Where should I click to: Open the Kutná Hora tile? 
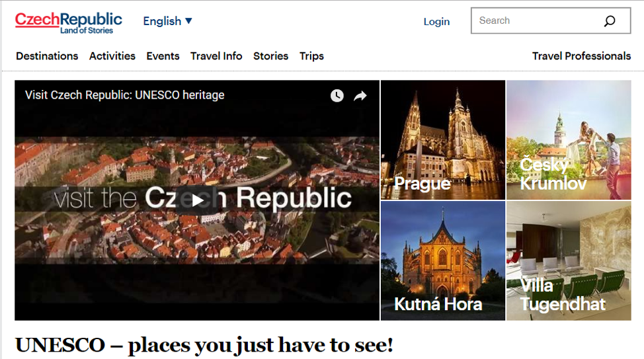click(443, 261)
